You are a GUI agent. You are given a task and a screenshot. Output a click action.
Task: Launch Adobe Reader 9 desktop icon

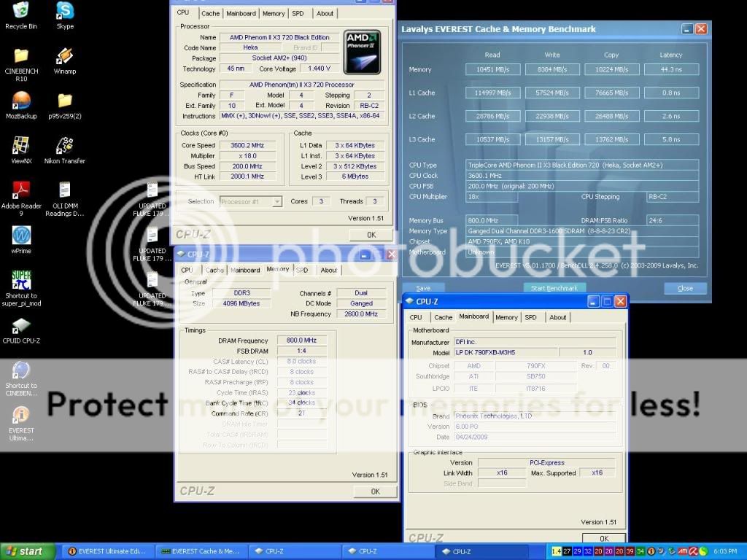(21, 198)
